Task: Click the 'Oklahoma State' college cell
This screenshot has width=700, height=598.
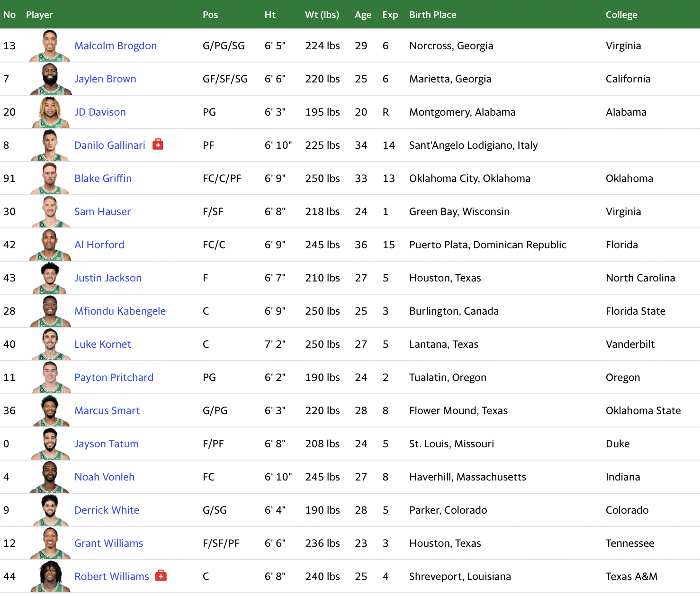Action: pyautogui.click(x=643, y=411)
